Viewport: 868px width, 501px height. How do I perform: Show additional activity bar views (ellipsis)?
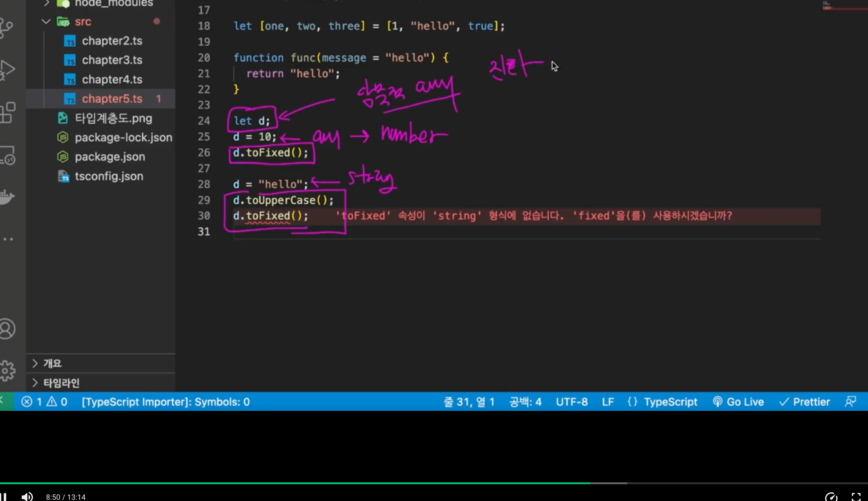click(x=7, y=239)
